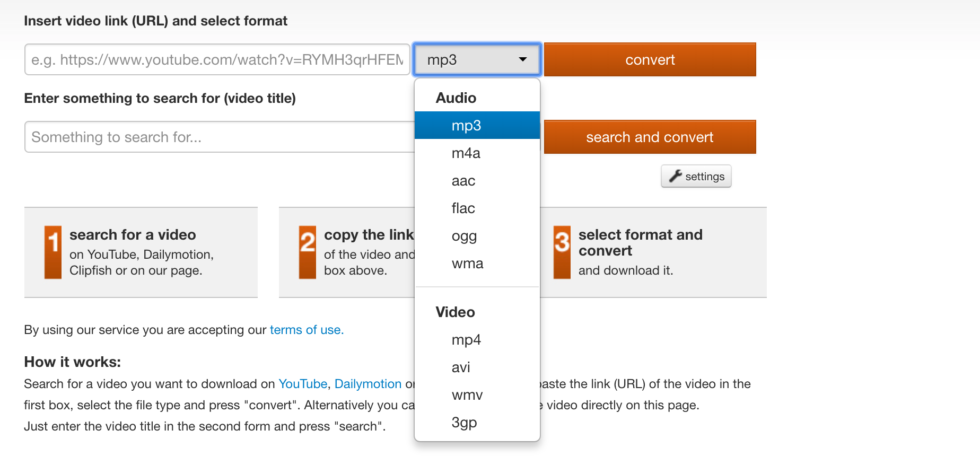Click the format dropdown showing mp3

(x=477, y=59)
